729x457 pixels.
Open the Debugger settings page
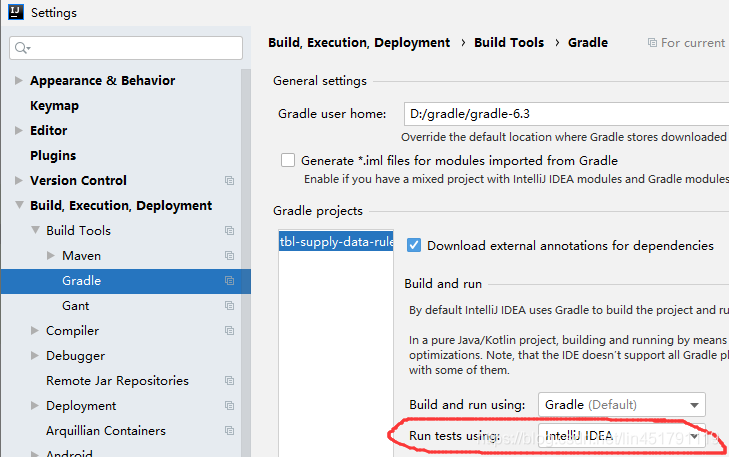75,356
